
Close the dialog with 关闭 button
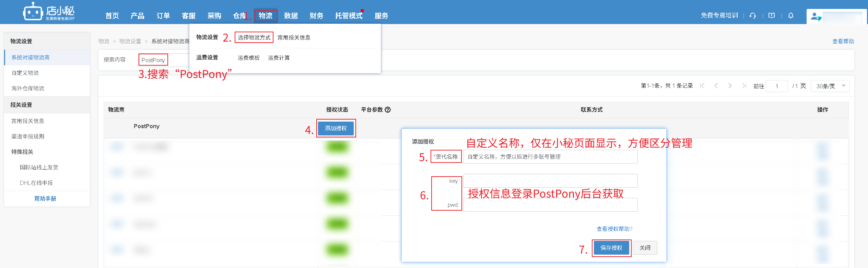[x=645, y=248]
